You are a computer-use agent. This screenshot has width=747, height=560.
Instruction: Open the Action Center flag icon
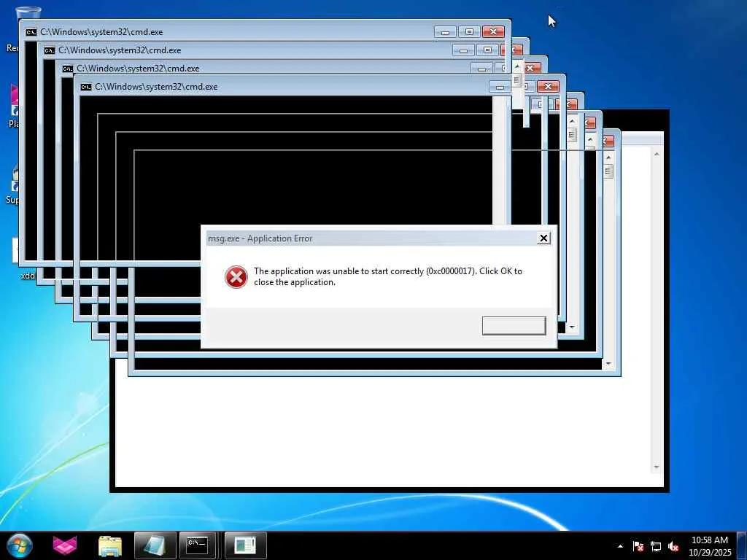[638, 546]
